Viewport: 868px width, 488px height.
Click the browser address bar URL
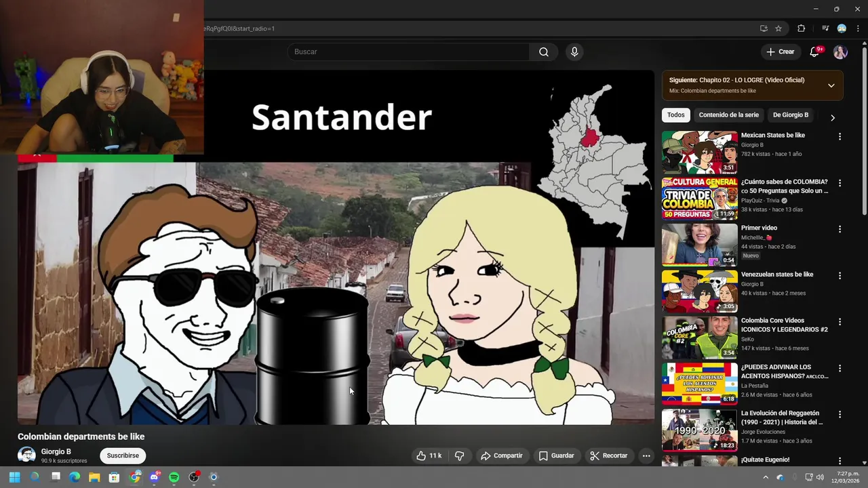[239, 28]
